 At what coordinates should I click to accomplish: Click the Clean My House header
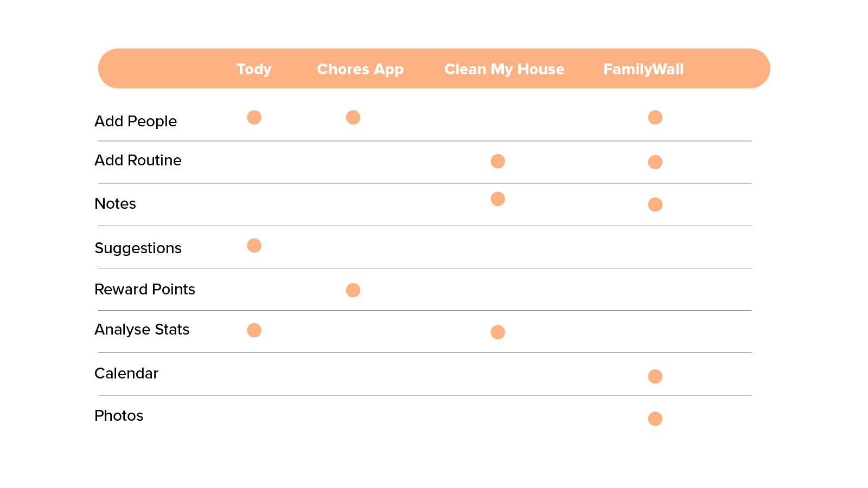[505, 69]
